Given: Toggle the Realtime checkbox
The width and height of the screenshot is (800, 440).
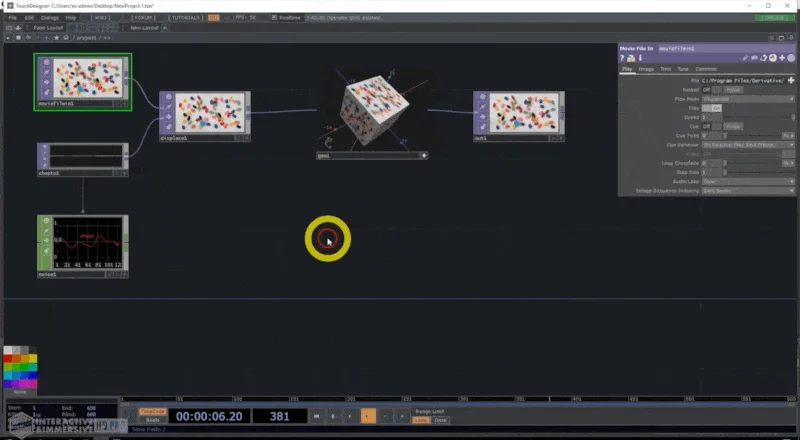Looking at the screenshot, I should pos(274,17).
